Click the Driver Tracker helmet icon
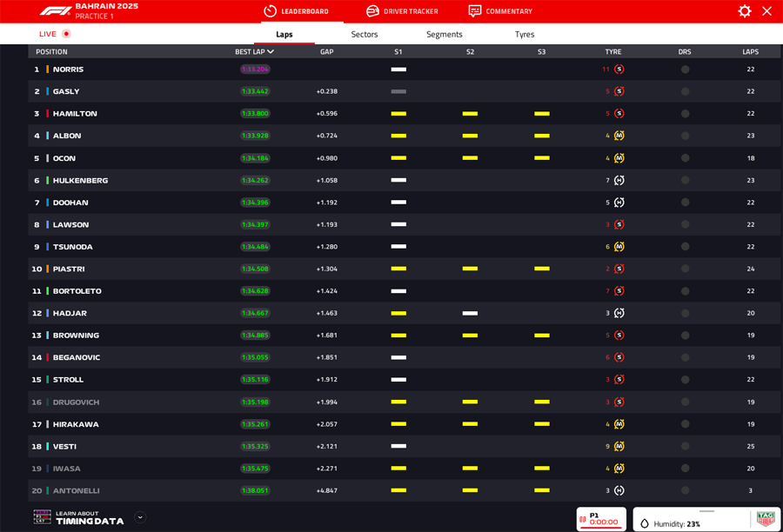783x532 pixels. point(372,11)
